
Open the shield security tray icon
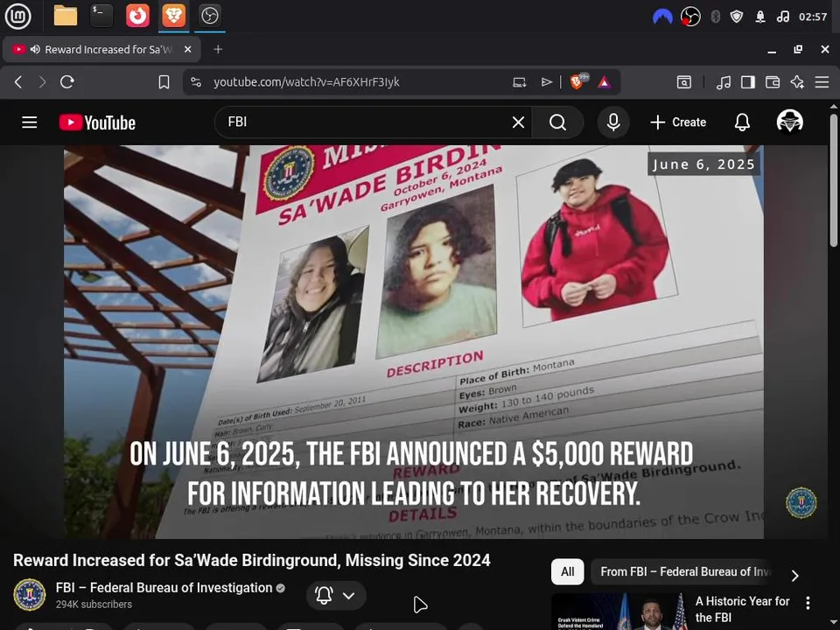(737, 17)
